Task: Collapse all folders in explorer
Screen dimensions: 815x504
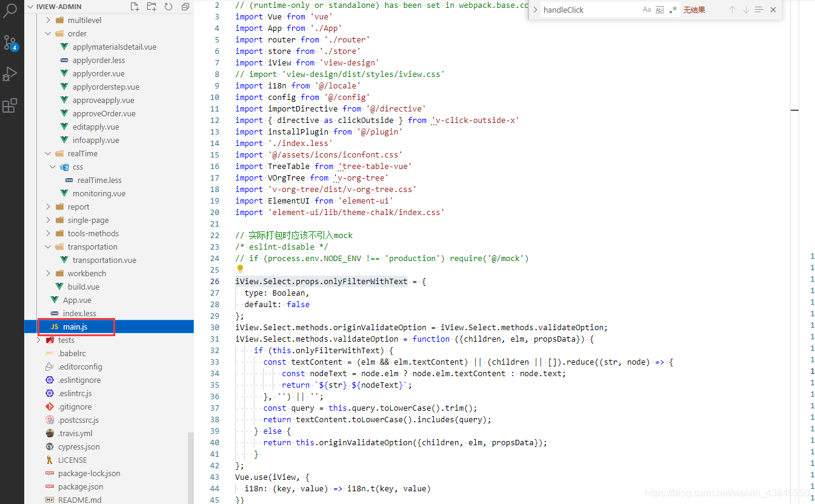Action: coord(185,7)
